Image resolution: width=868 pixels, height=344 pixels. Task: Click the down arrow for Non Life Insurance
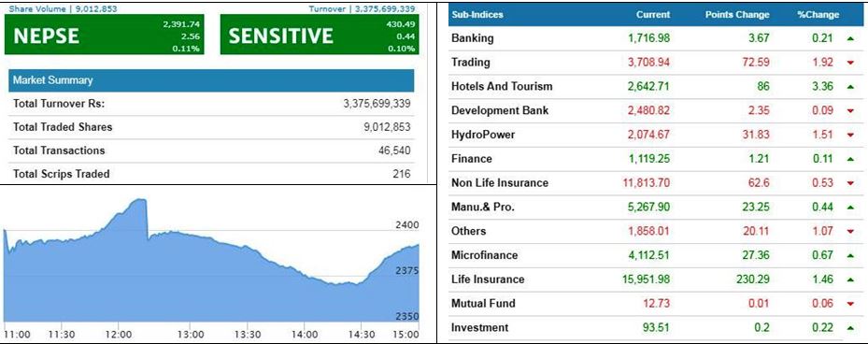850,183
